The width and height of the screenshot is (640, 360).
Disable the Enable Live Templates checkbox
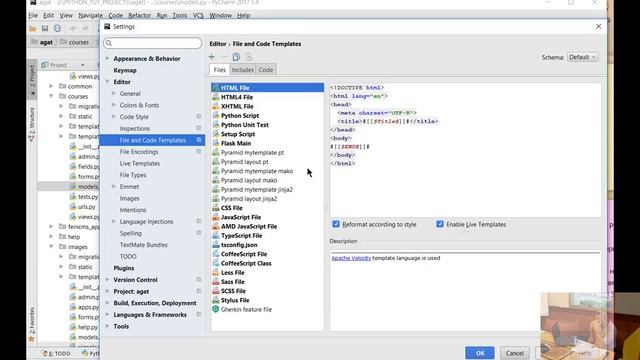tap(440, 224)
